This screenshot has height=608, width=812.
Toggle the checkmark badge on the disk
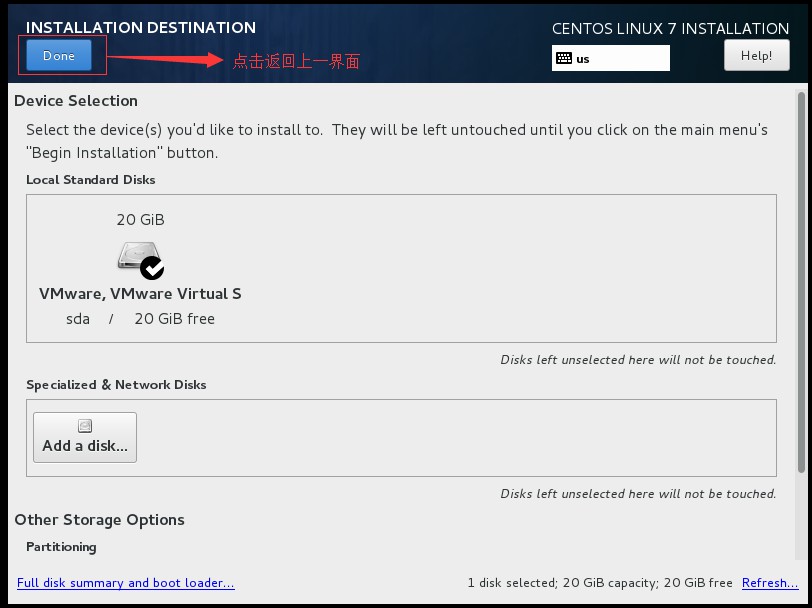(153, 268)
